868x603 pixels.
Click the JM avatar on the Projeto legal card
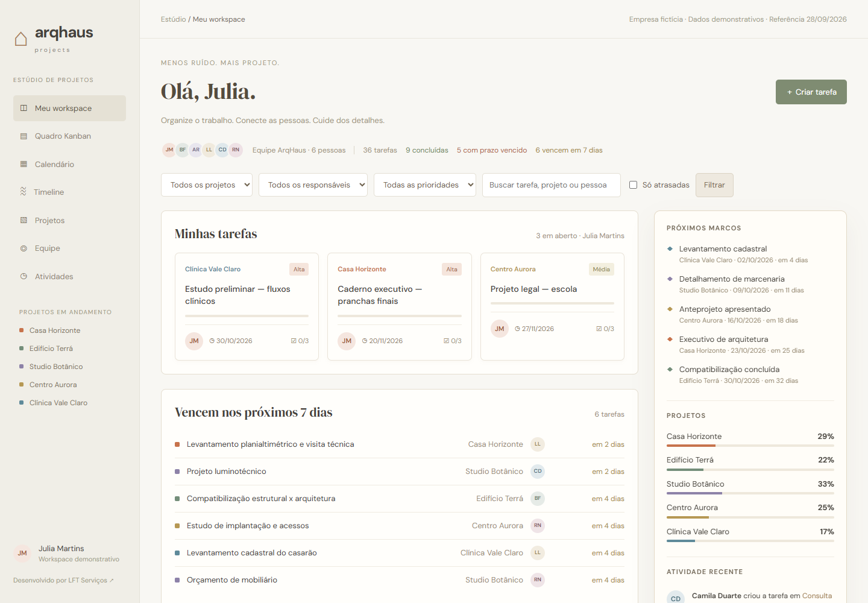500,329
